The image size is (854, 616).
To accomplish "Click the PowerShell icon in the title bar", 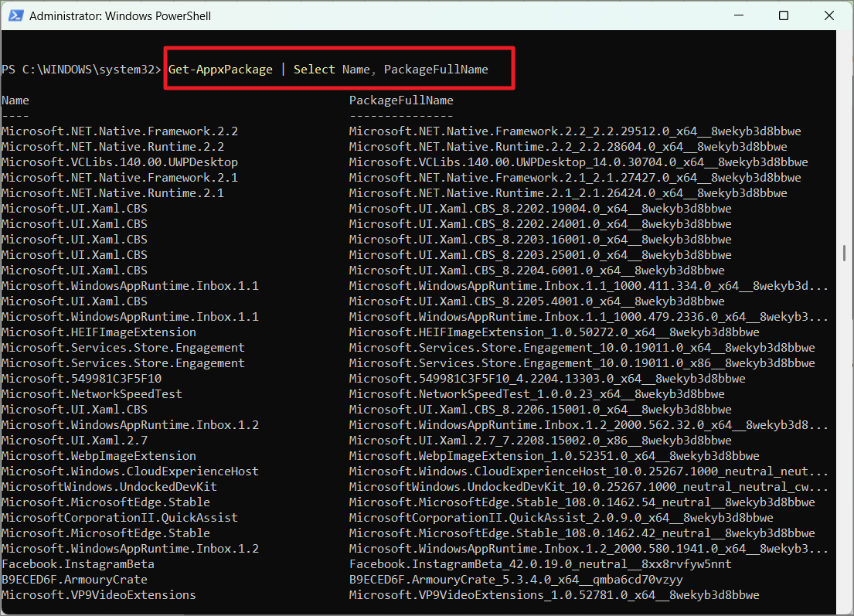I will [16, 15].
